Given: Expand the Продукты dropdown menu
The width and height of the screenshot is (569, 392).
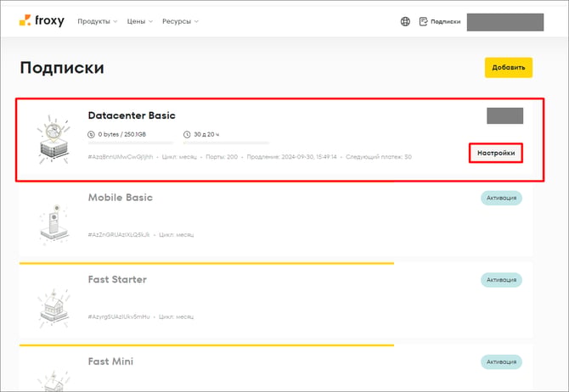Looking at the screenshot, I should point(98,21).
